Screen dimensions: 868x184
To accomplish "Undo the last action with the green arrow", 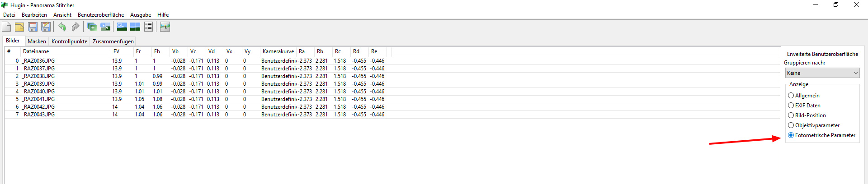I will click(x=62, y=27).
